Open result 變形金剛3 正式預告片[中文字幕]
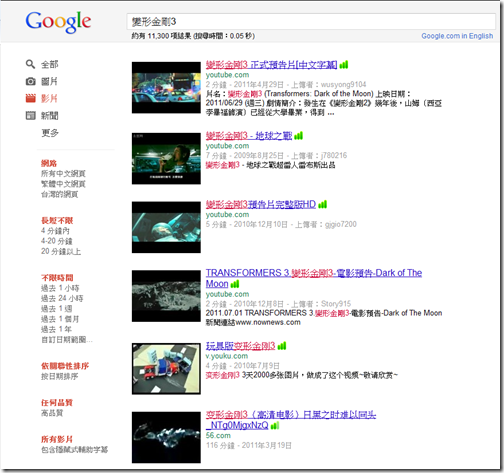 click(271, 64)
